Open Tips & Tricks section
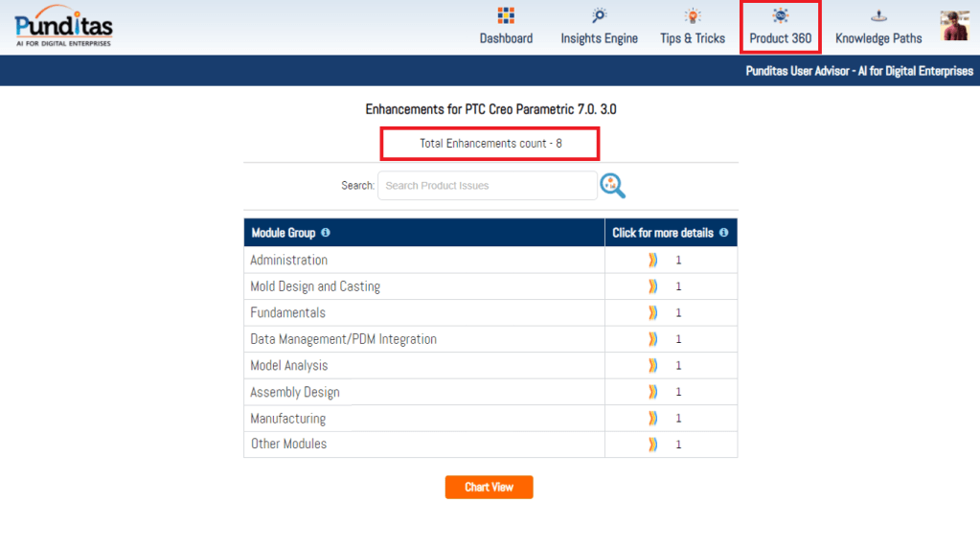This screenshot has height=548, width=980. coord(692,27)
